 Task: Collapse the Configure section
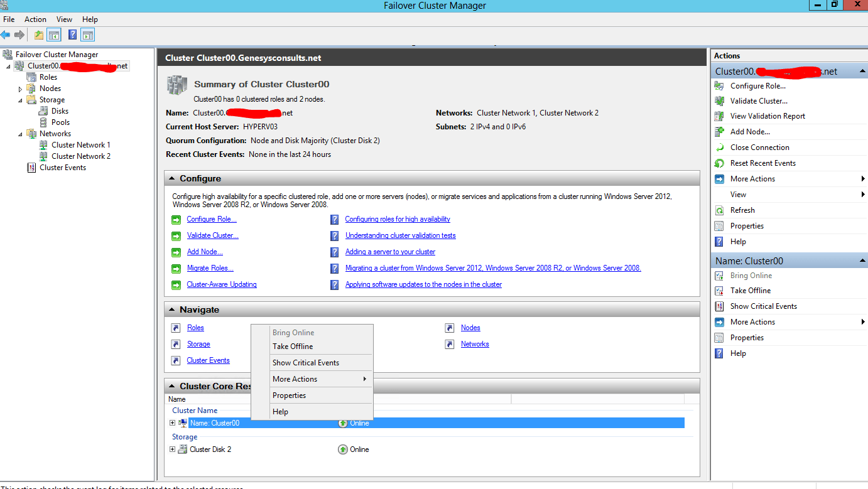click(172, 179)
